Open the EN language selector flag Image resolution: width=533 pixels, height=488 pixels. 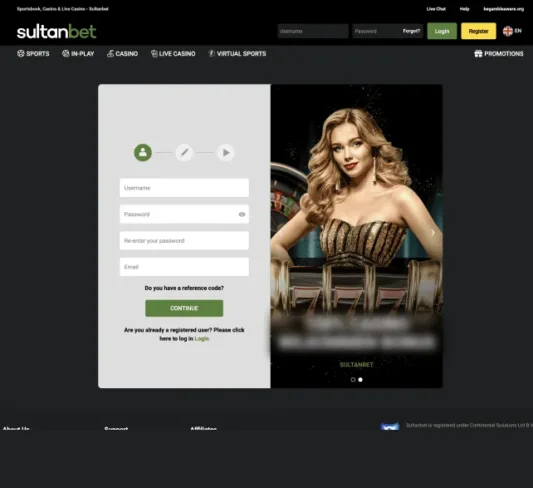click(x=508, y=31)
